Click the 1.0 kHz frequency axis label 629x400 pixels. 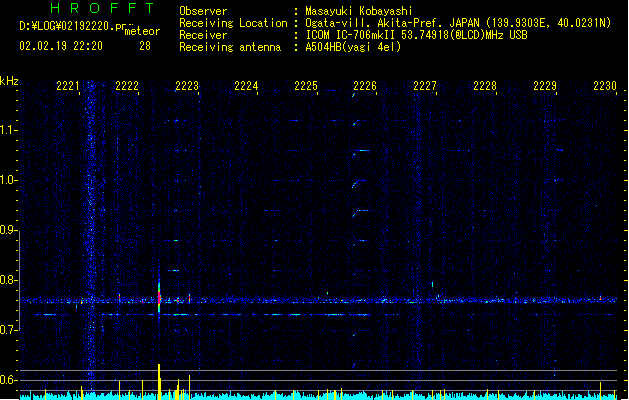pyautogui.click(x=8, y=180)
